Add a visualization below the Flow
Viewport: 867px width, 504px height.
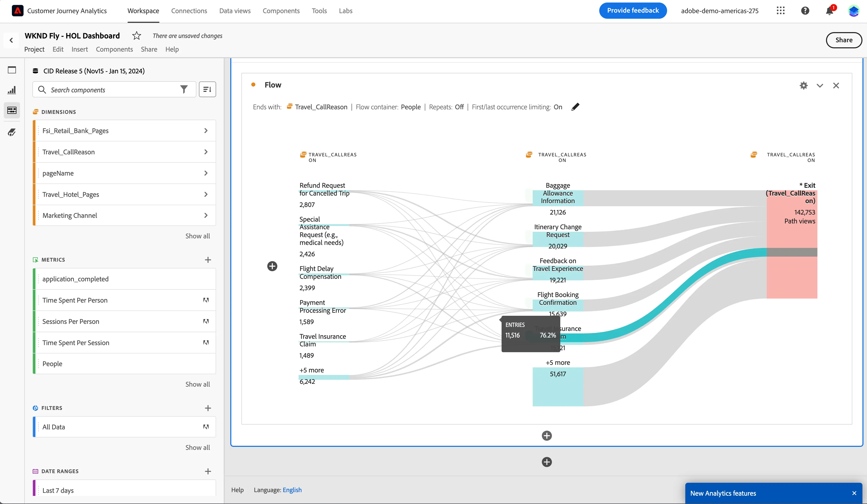547,435
